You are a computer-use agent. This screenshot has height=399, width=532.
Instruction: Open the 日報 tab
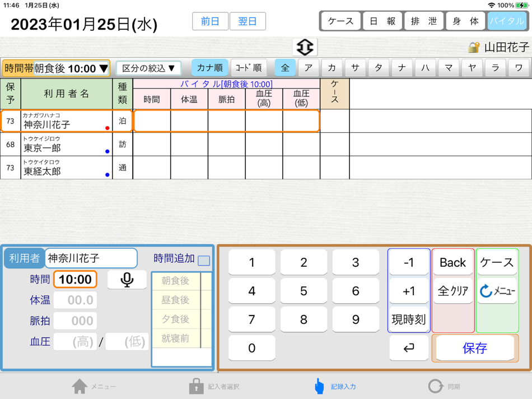(382, 21)
